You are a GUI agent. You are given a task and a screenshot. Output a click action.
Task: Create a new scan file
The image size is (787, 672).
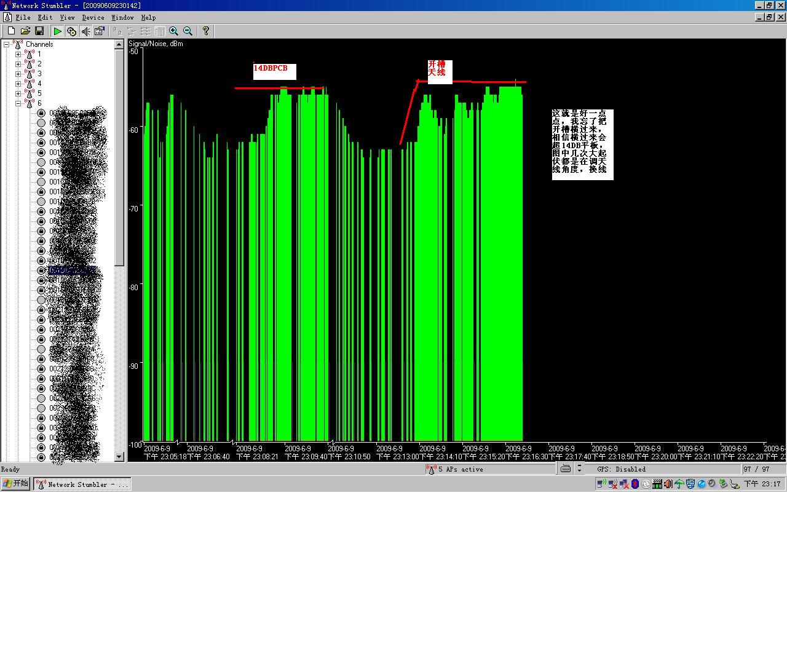click(11, 31)
